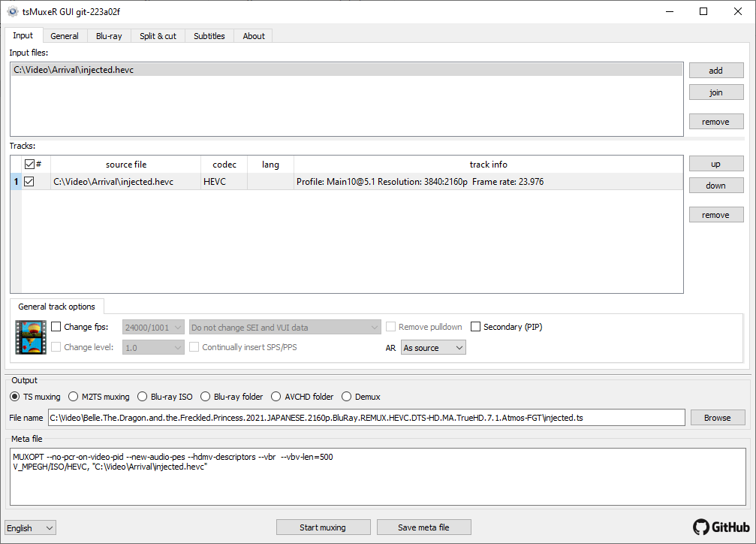
Task: Open the English language dropdown
Action: (30, 527)
